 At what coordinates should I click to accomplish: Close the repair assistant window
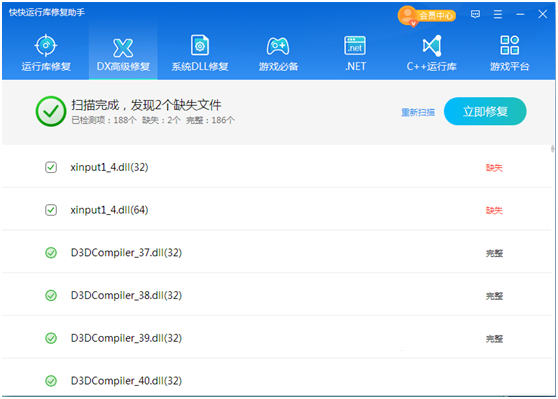pos(543,14)
